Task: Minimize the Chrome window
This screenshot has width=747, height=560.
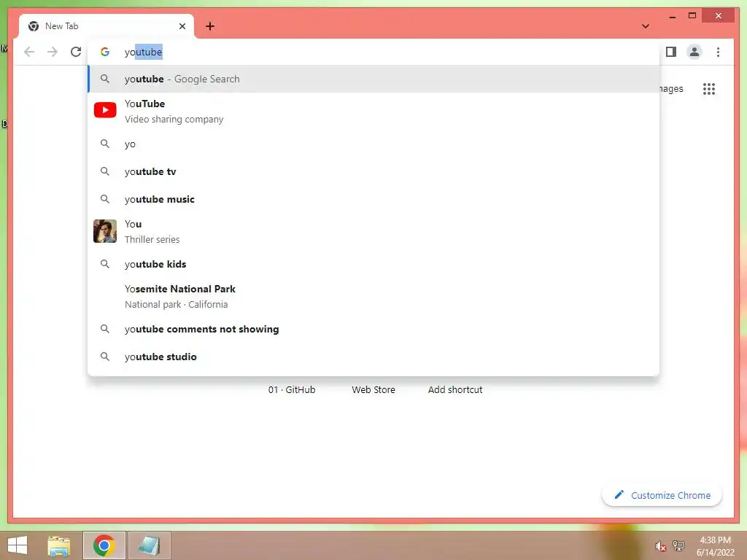Action: (672, 16)
